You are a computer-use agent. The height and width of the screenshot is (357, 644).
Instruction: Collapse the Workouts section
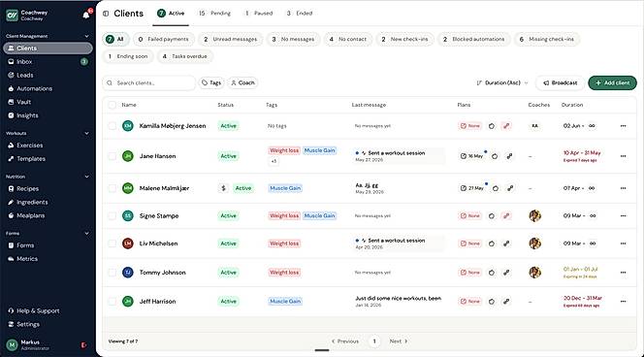[86, 133]
